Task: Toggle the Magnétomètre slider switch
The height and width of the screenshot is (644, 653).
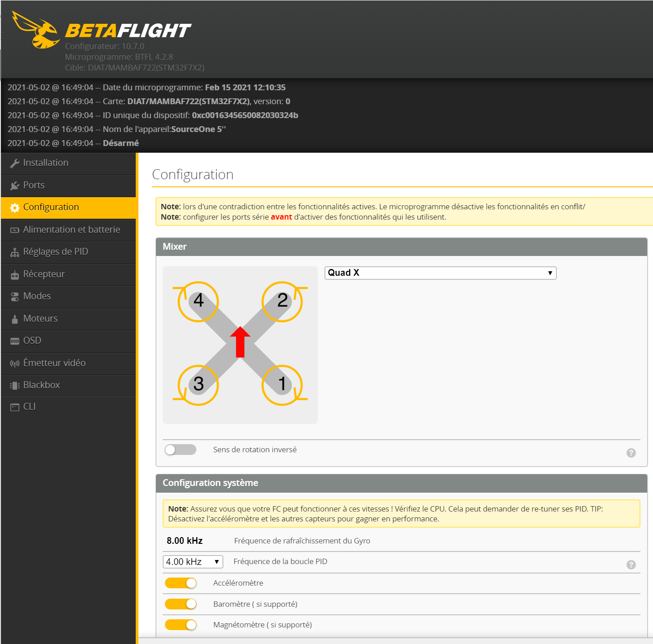Action: point(180,624)
